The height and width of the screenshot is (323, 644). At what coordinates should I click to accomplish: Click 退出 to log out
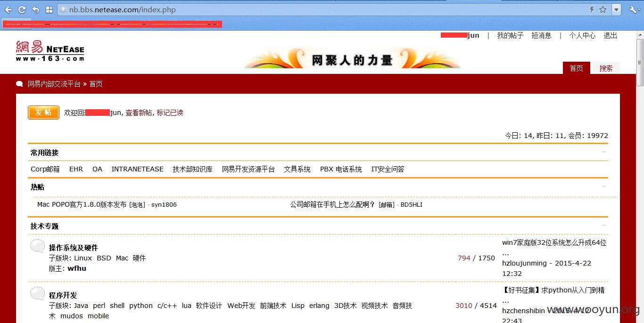pos(611,35)
